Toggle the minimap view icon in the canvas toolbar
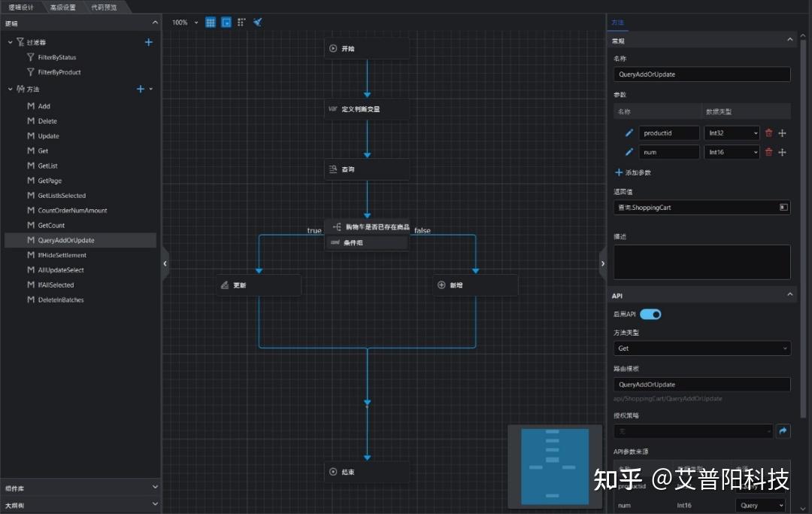The image size is (812, 514). [x=226, y=23]
